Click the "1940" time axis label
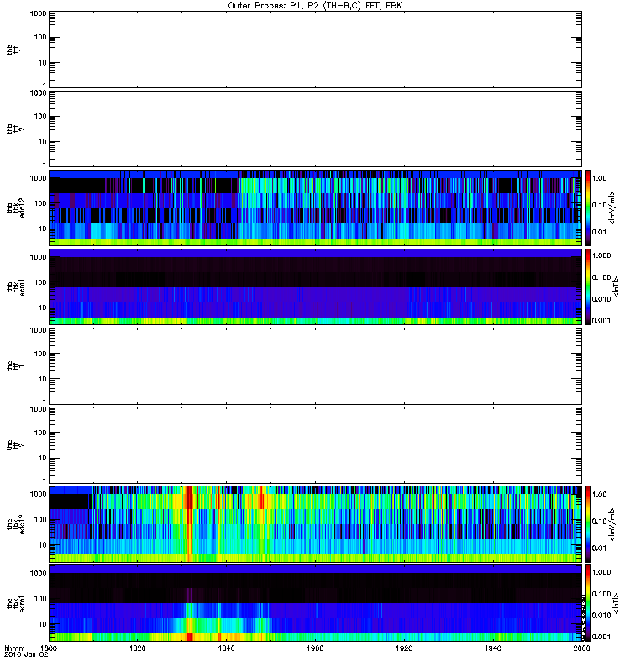Image resolution: width=630 pixels, height=672 pixels. pos(493,648)
